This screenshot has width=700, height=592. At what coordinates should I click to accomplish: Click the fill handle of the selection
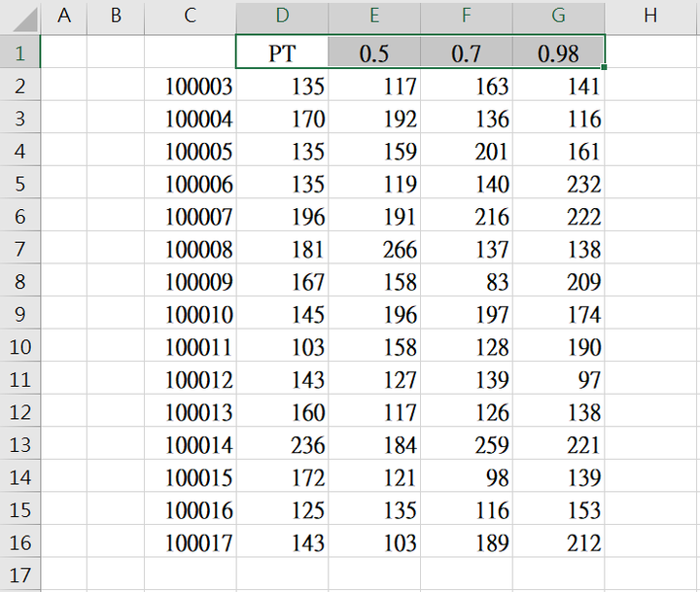604,67
